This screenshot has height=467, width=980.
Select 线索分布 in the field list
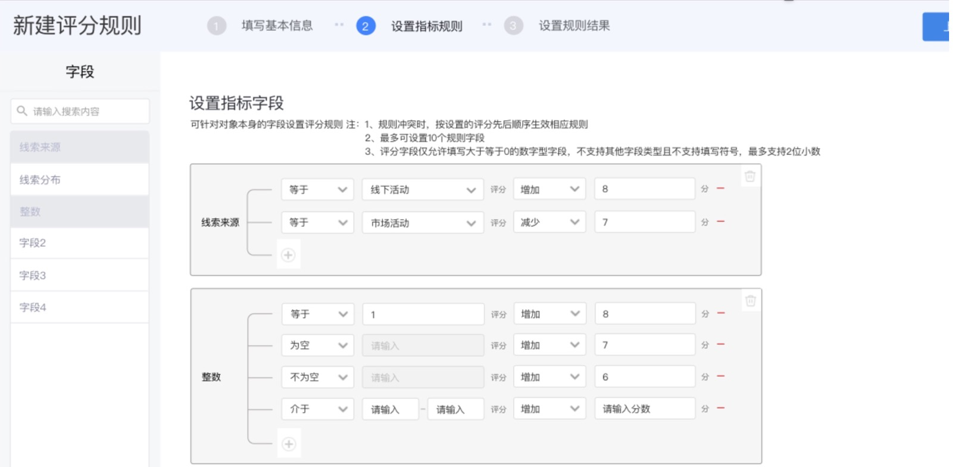click(80, 179)
